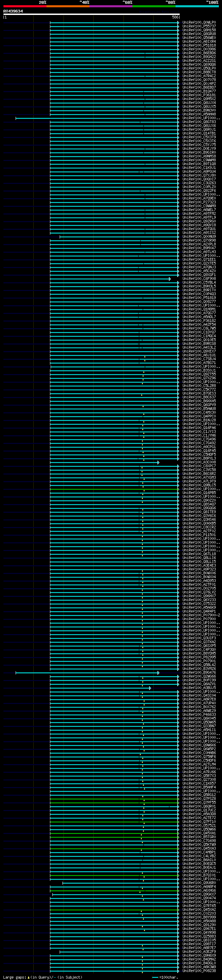This screenshot has height=980, width=222.
Task: Click hit UniRef100_Q6UJX5
Action: click(199, 106)
